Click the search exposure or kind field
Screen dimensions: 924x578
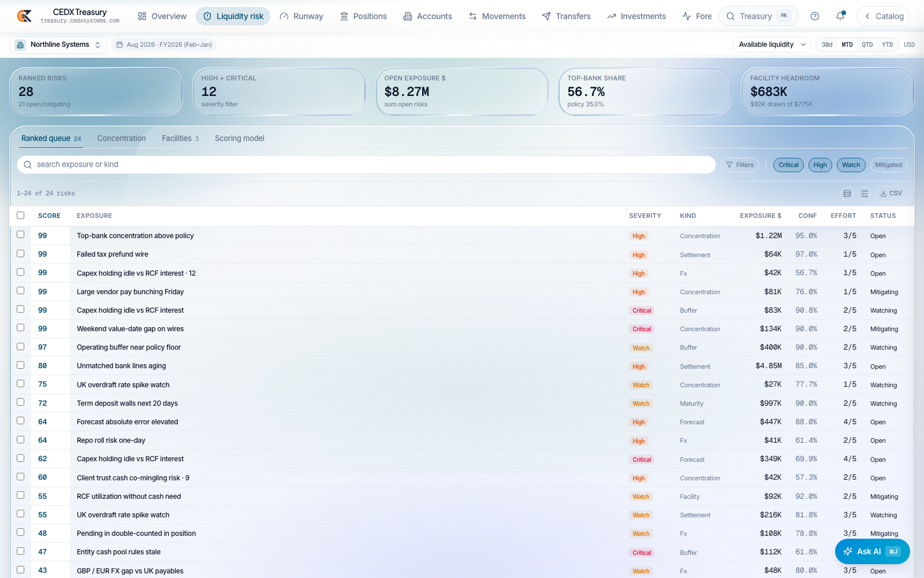tap(366, 165)
